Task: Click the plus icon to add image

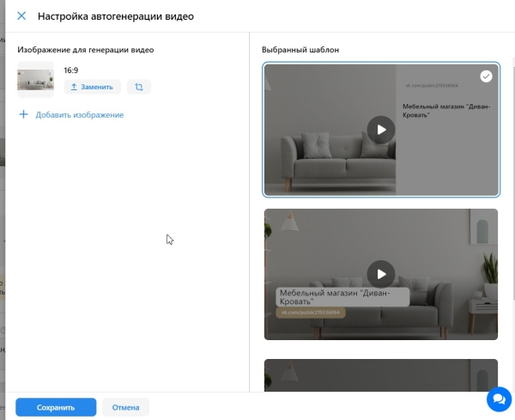Action: click(x=23, y=114)
